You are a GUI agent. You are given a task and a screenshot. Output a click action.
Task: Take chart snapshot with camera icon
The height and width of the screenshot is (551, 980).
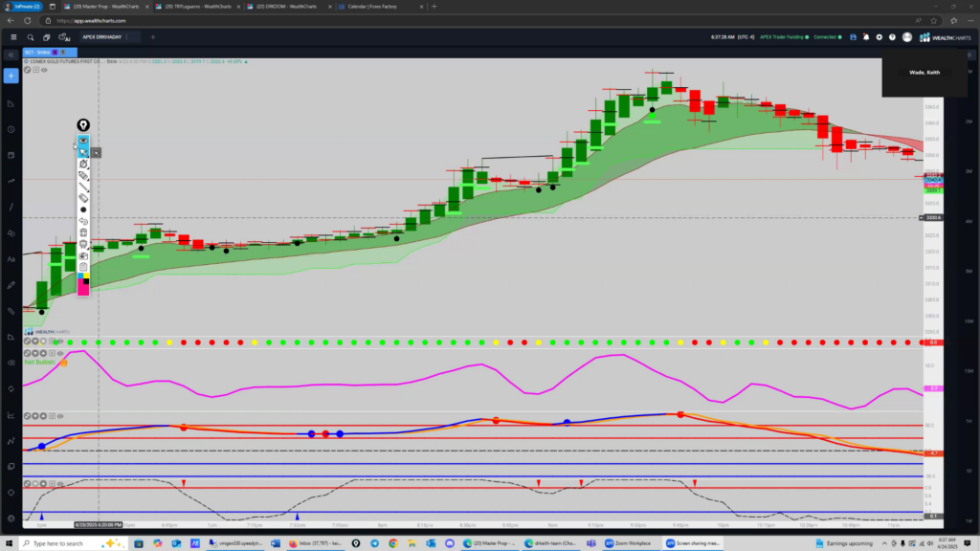point(83,255)
